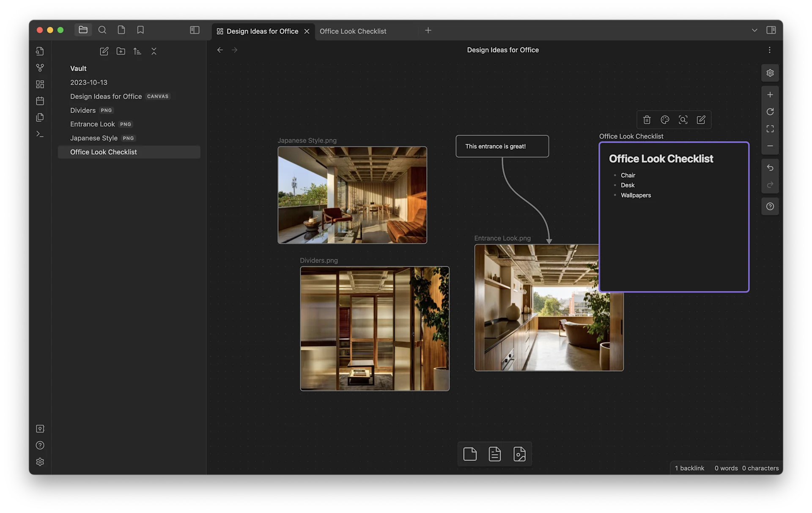The width and height of the screenshot is (812, 513).
Task: Toggle the left sidebar panel
Action: point(195,30)
